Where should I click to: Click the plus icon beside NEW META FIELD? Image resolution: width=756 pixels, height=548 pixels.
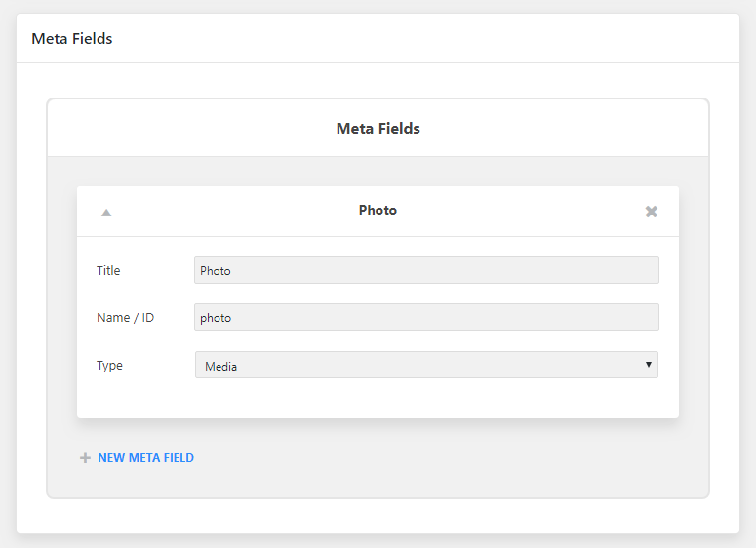pos(85,458)
